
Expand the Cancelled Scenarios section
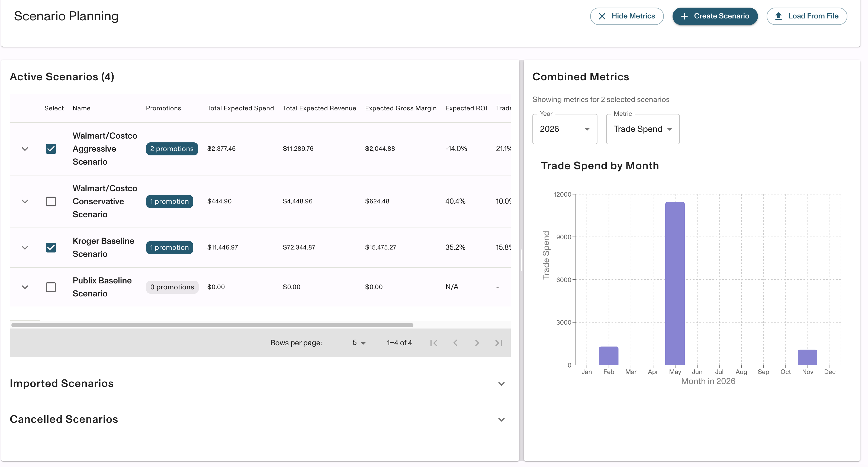[501, 420]
